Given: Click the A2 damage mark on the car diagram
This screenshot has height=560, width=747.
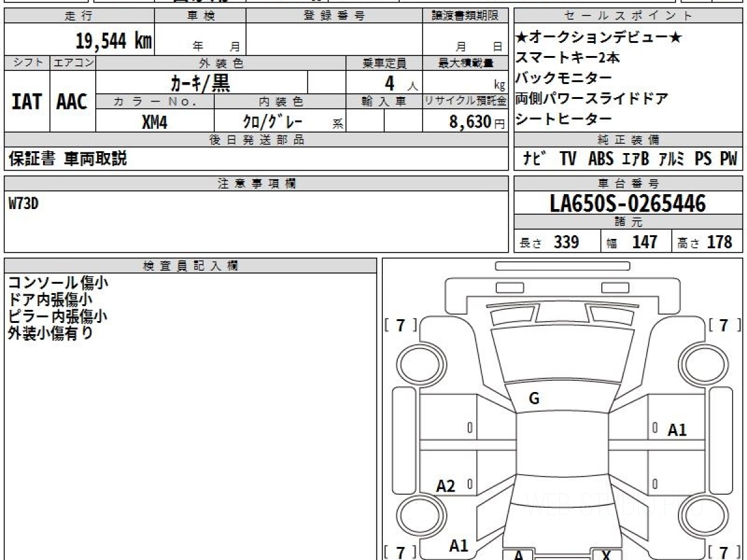Looking at the screenshot, I should (446, 487).
